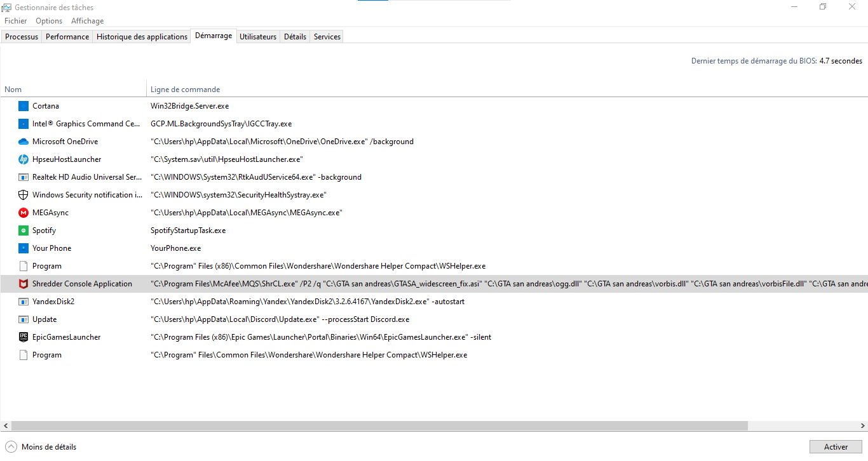The width and height of the screenshot is (868, 461).
Task: Click EpicGamesLauncher.exe -silent command line
Action: coord(321,337)
